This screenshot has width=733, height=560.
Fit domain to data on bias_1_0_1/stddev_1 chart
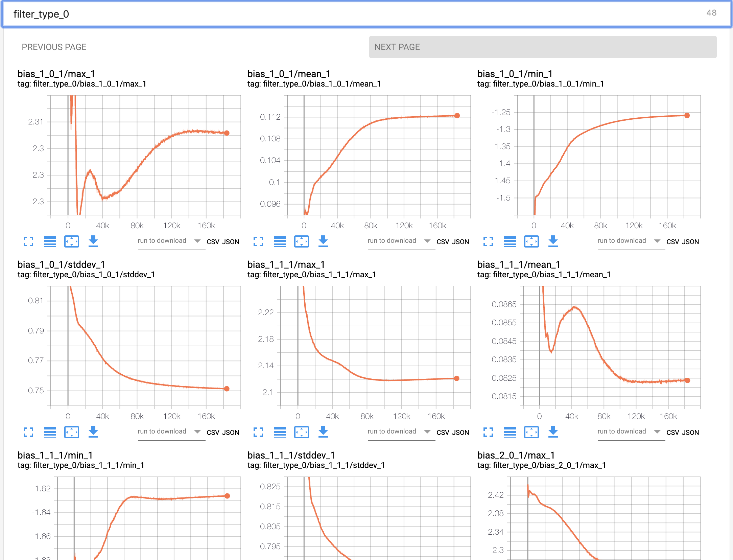pyautogui.click(x=71, y=432)
